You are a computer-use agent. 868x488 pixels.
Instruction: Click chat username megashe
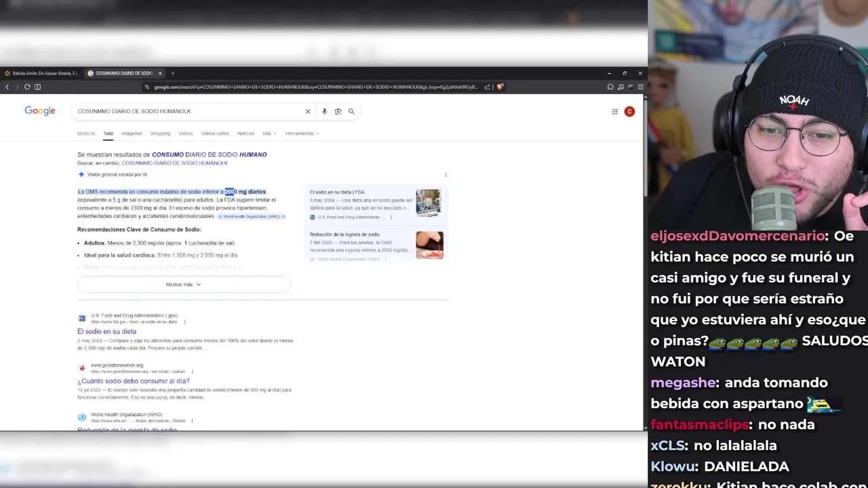tap(683, 383)
